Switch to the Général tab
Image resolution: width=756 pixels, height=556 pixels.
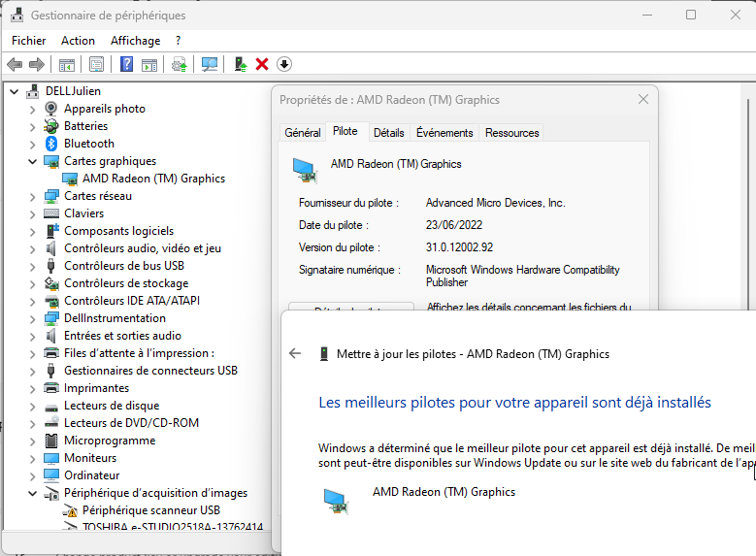point(303,133)
